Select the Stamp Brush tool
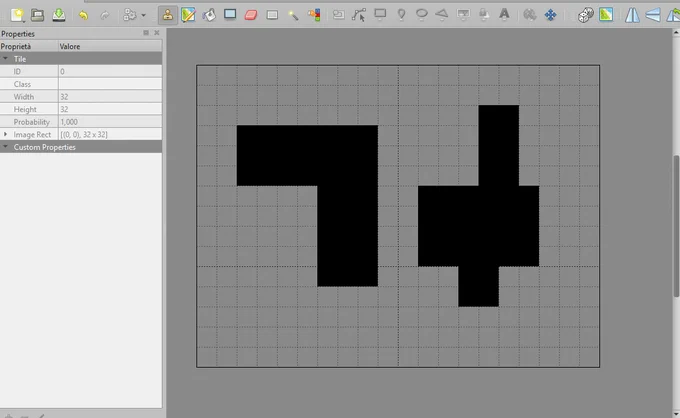Viewport: 680px width, 418px height. click(168, 15)
